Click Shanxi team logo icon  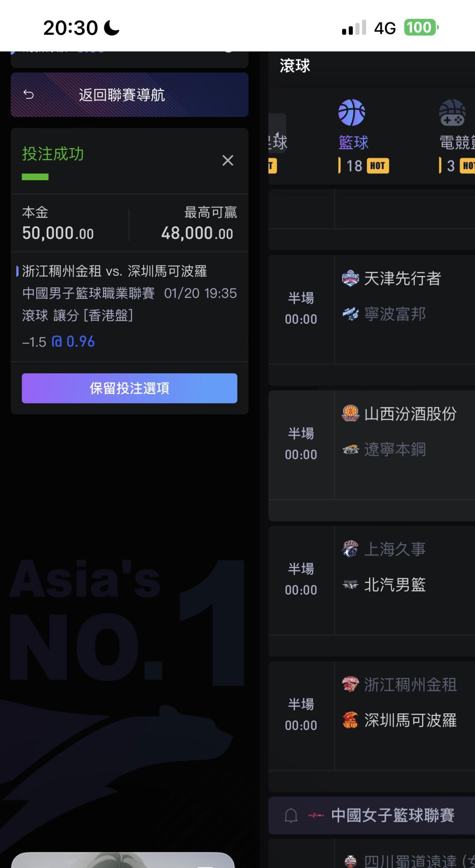351,414
